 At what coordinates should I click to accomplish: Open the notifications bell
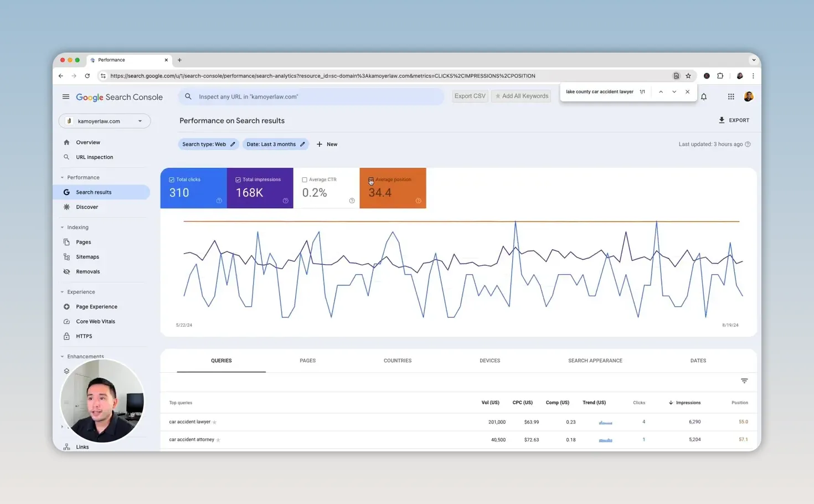click(x=704, y=97)
